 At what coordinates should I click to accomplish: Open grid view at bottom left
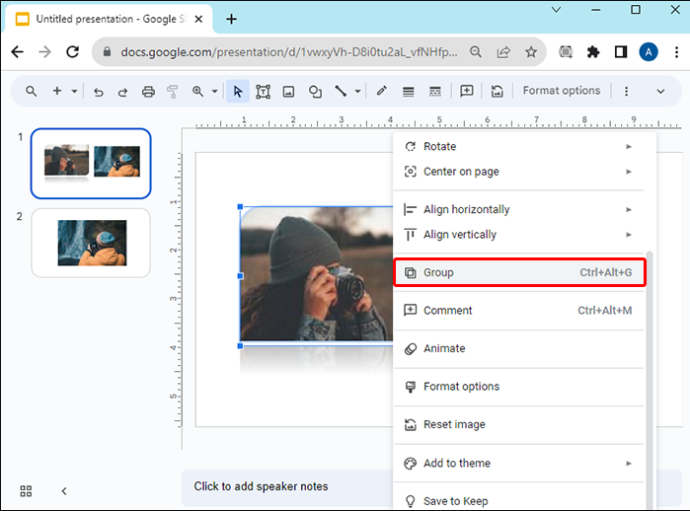tap(26, 491)
